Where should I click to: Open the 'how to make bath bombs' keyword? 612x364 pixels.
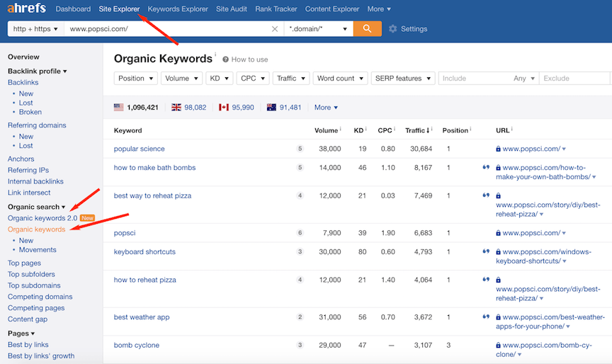(x=154, y=168)
